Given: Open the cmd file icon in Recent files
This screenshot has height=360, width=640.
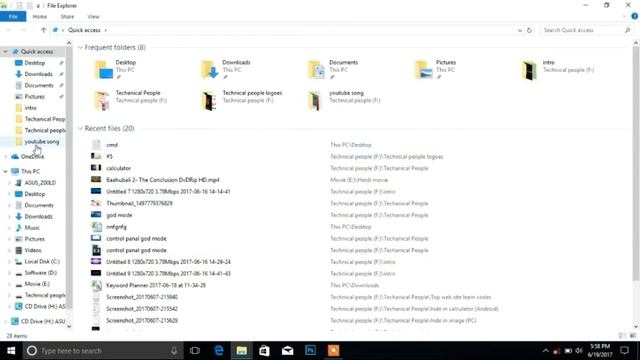Looking at the screenshot, I should [96, 144].
